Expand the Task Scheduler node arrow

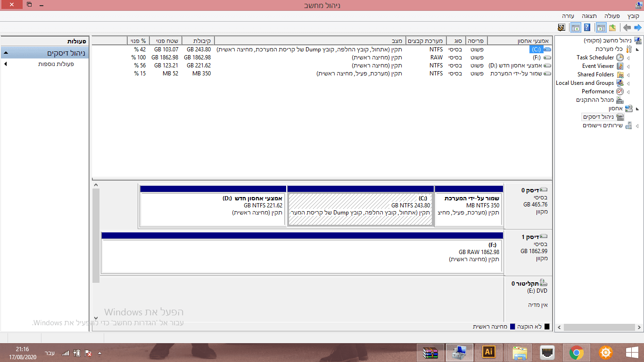[628, 58]
